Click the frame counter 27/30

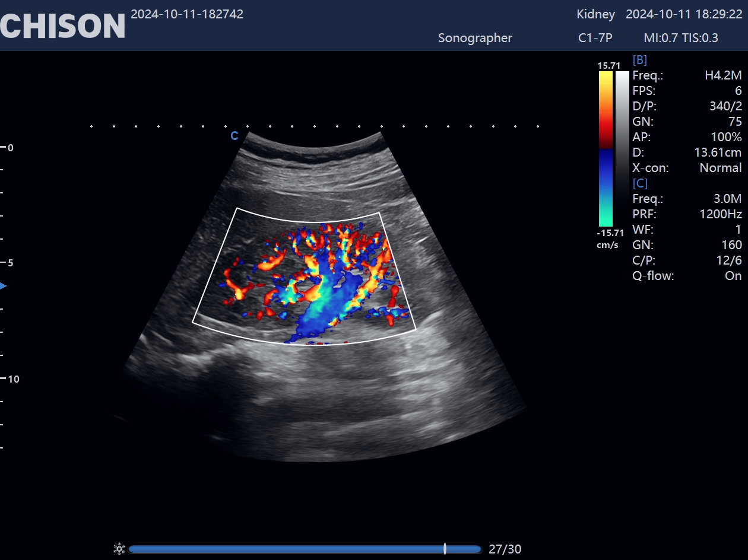point(505,549)
